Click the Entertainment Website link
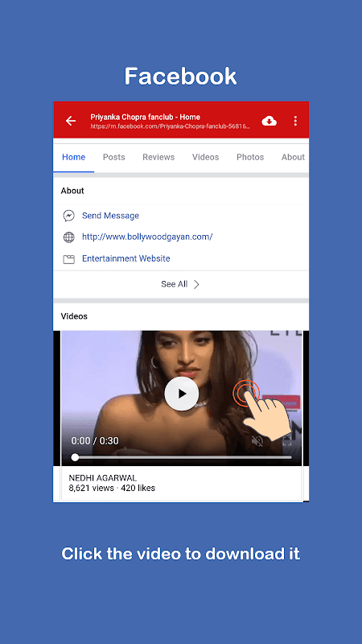The width and height of the screenshot is (362, 644). click(126, 258)
